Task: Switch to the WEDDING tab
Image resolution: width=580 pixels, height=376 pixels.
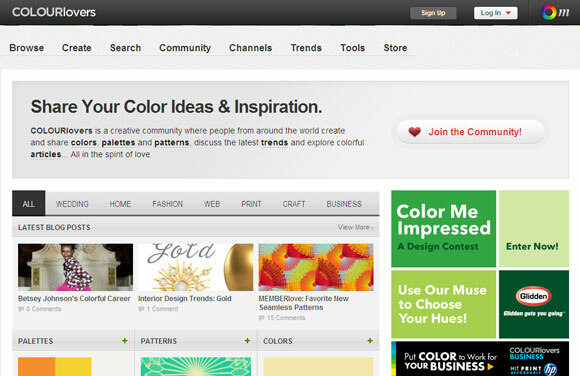Action: pos(72,204)
